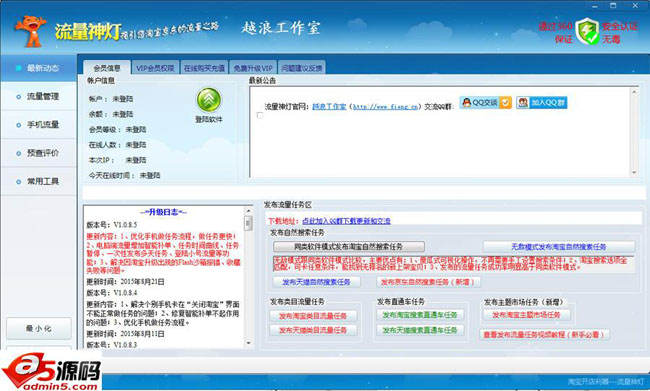
Task: Click the 本次IP: 未登陆 field
Action: [x=117, y=160]
